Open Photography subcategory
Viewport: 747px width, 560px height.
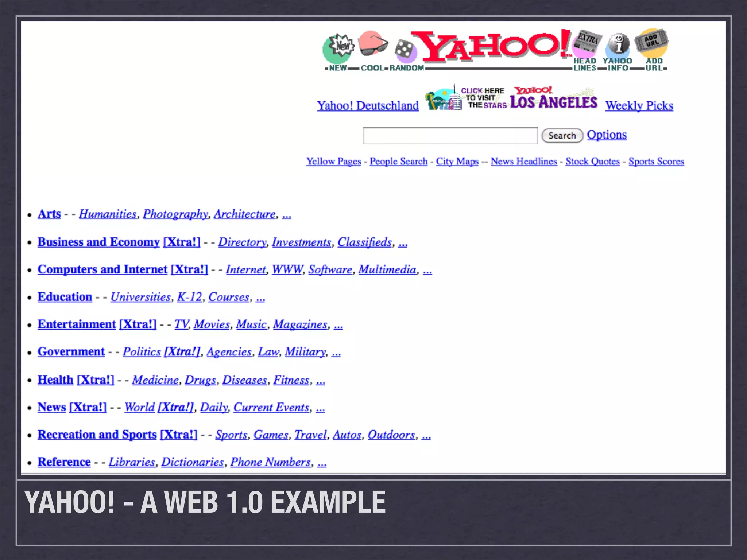pos(175,214)
